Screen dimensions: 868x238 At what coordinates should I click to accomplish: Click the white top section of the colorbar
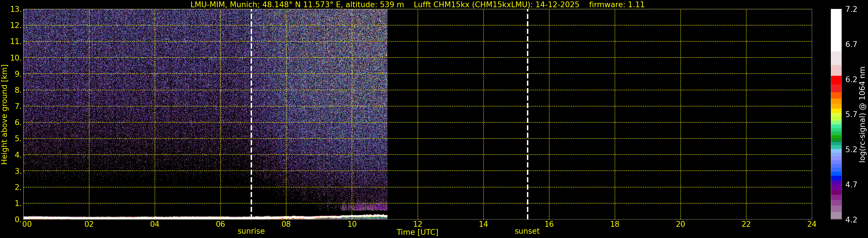(836, 30)
